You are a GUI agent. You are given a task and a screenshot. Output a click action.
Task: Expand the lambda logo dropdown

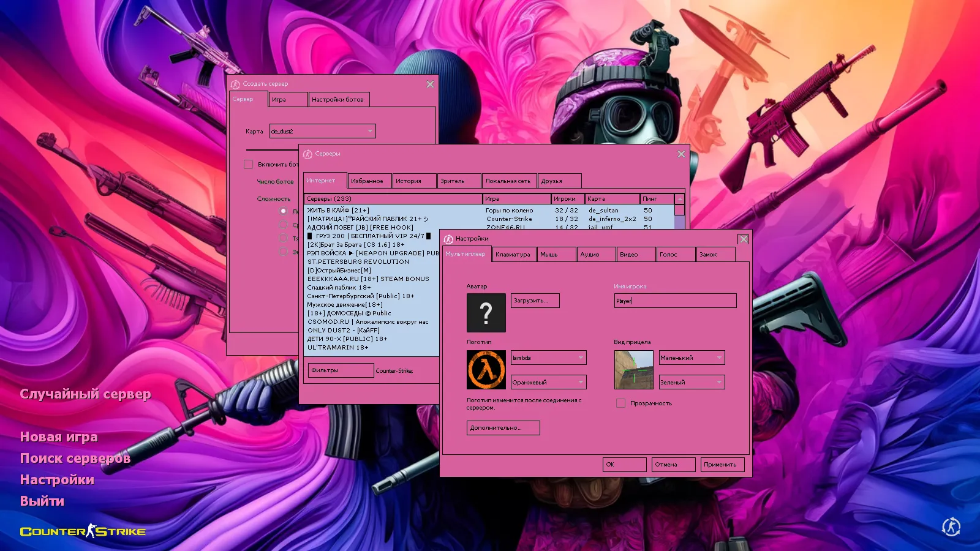581,358
